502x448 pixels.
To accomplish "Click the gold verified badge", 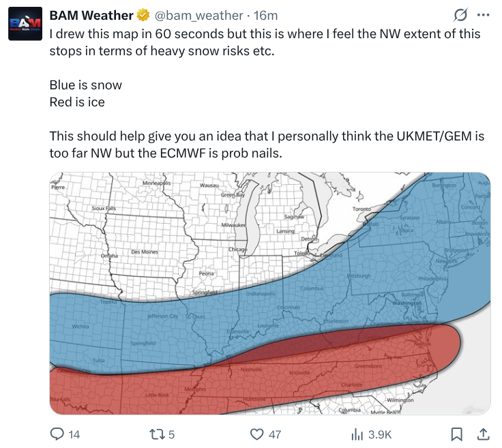I will (144, 15).
